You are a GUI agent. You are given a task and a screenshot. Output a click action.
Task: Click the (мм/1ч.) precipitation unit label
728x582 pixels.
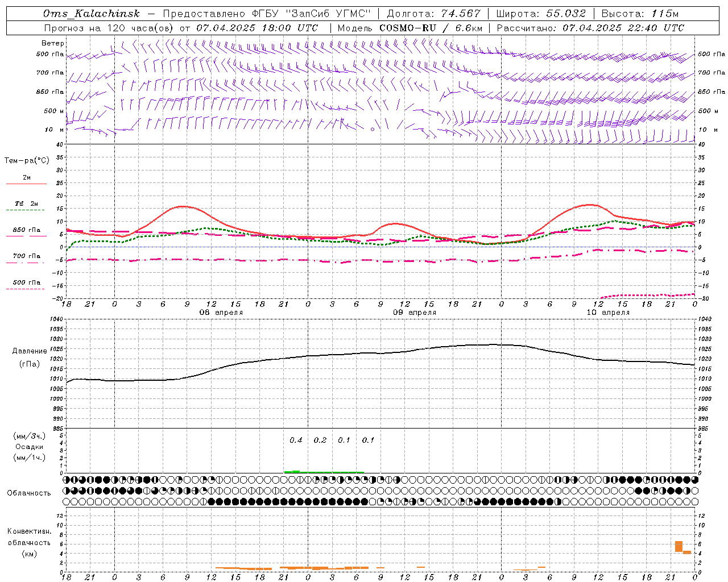(30, 458)
